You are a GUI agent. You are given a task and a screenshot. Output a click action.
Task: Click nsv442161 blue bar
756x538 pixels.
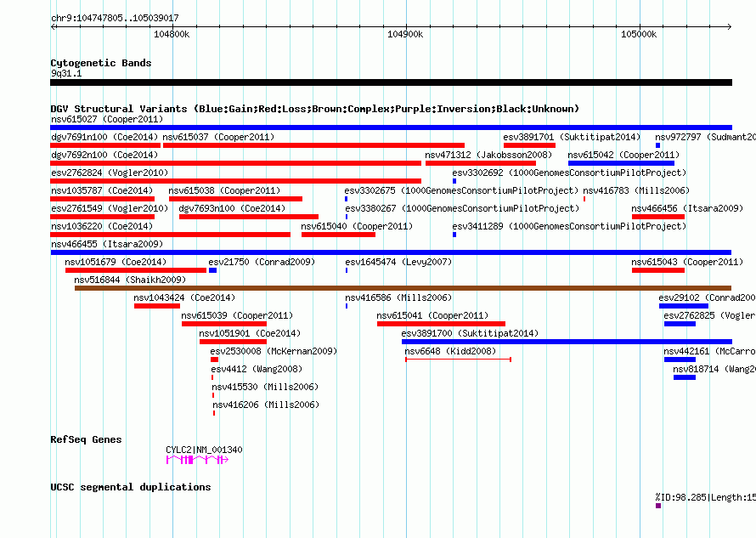tap(680, 360)
